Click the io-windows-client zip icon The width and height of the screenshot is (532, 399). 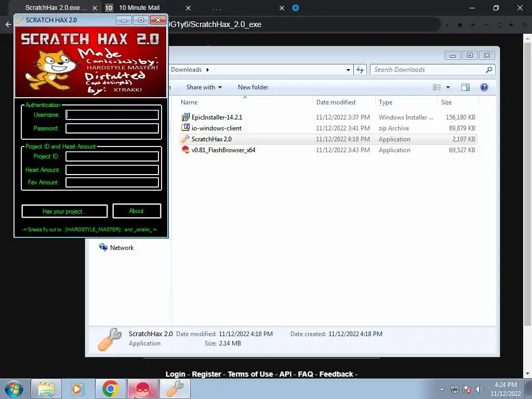pyautogui.click(x=185, y=128)
